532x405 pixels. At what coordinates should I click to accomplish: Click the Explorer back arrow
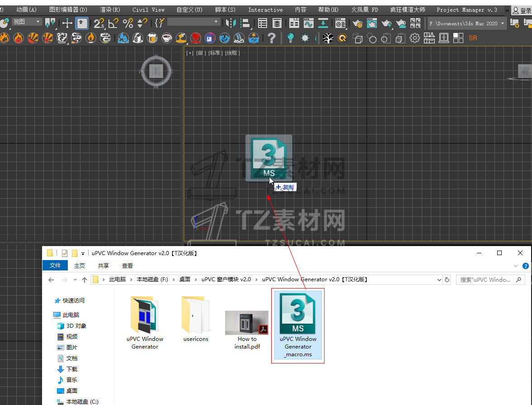pyautogui.click(x=51, y=280)
